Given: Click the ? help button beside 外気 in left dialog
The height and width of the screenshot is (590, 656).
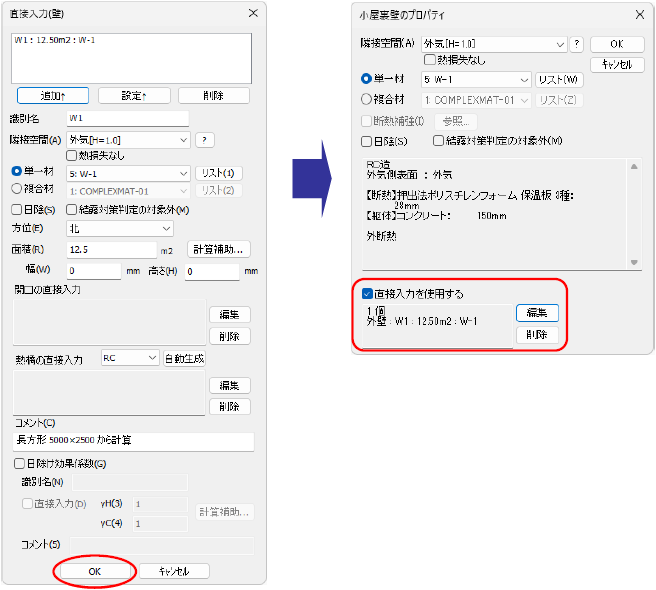Looking at the screenshot, I should coord(204,140).
